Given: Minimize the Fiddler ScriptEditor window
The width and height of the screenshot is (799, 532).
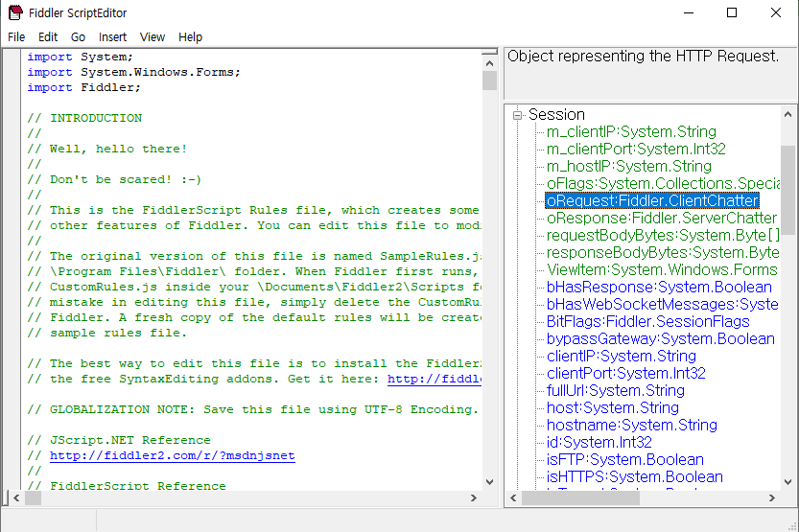Looking at the screenshot, I should click(x=689, y=12).
